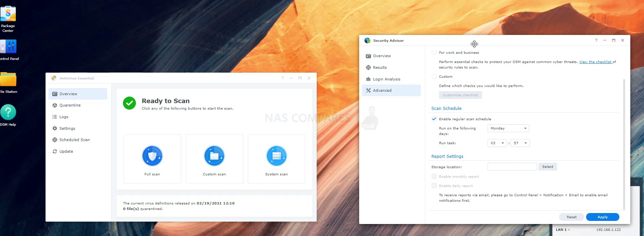
Task: Open Results in Security Advisor sidebar
Action: [391, 67]
